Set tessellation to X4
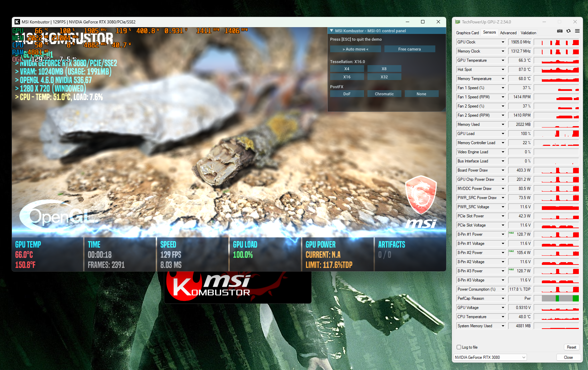The height and width of the screenshot is (370, 588). [x=347, y=69]
